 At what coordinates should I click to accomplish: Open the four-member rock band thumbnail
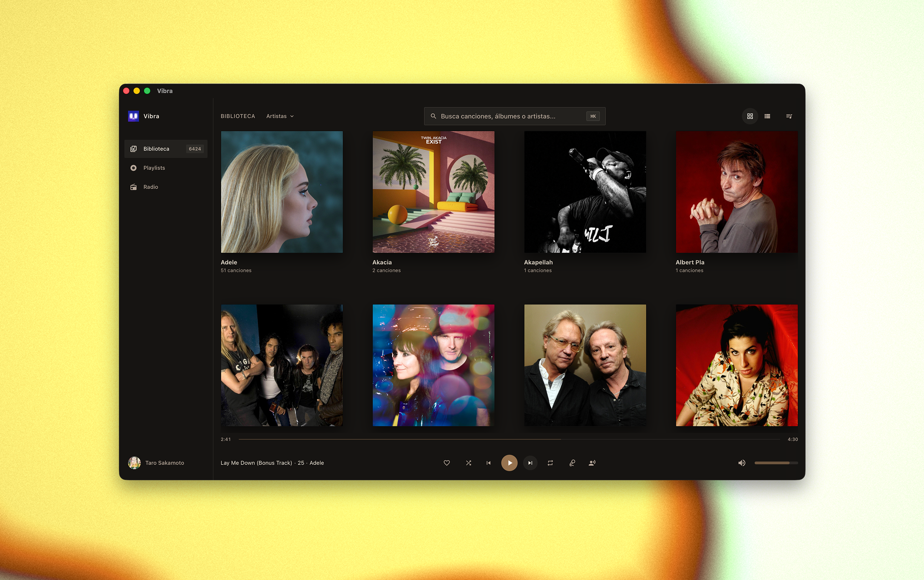(x=282, y=365)
